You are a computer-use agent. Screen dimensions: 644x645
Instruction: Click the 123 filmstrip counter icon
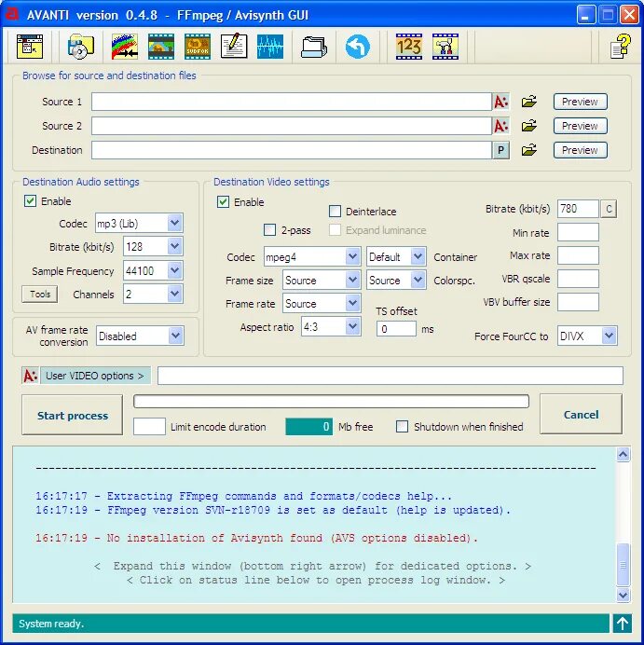[409, 47]
